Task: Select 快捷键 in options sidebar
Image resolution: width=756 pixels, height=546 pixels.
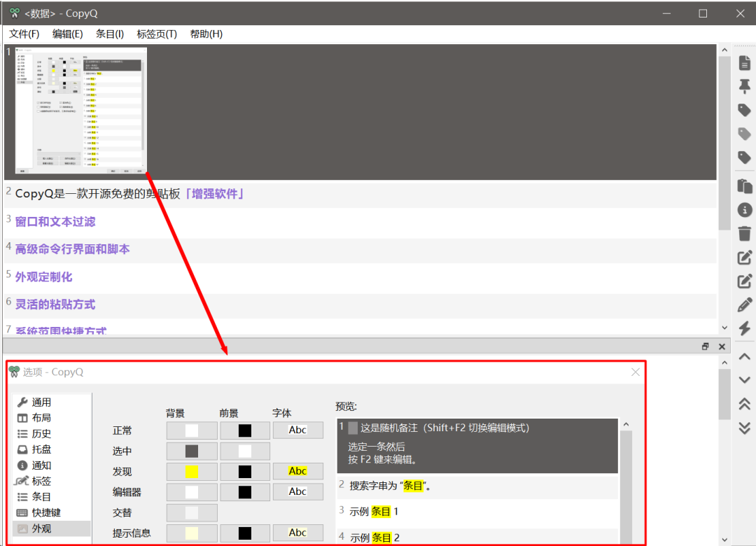Action: coord(52,512)
